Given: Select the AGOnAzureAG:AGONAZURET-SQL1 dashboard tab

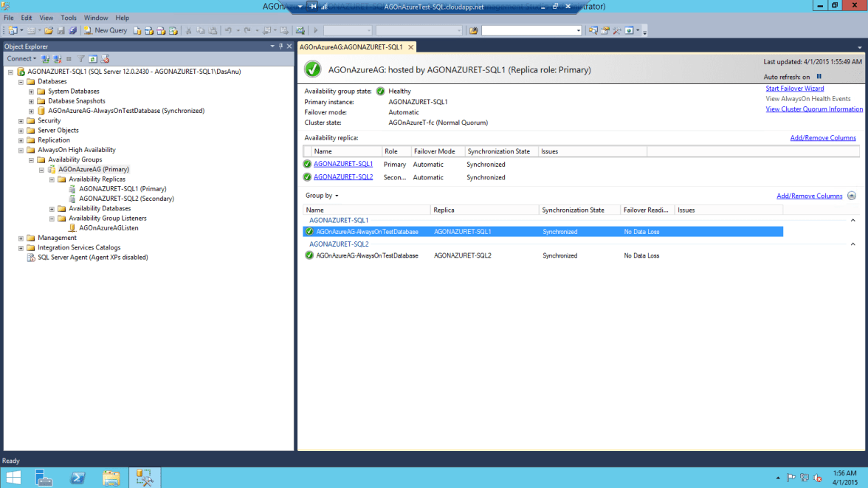Looking at the screenshot, I should pyautogui.click(x=351, y=47).
